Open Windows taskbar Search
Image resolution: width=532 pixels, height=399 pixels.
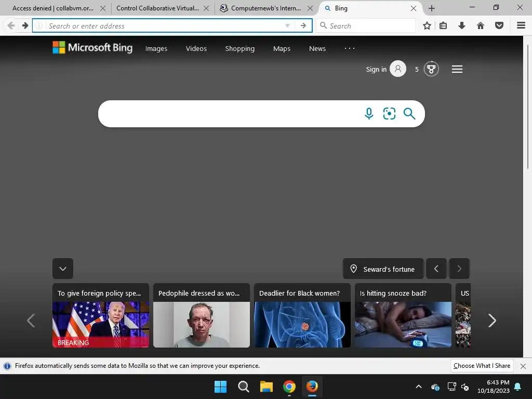point(243,387)
